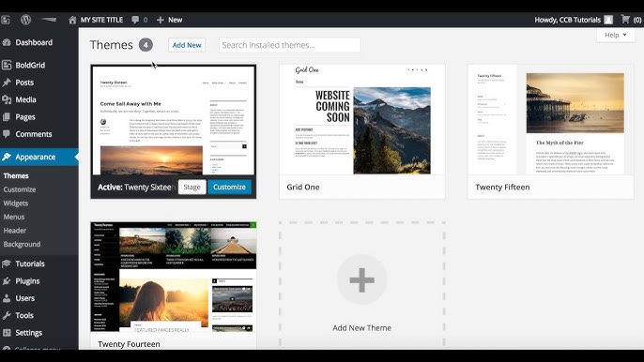
Task: Select the Grid One theme thumbnail
Action: point(361,119)
